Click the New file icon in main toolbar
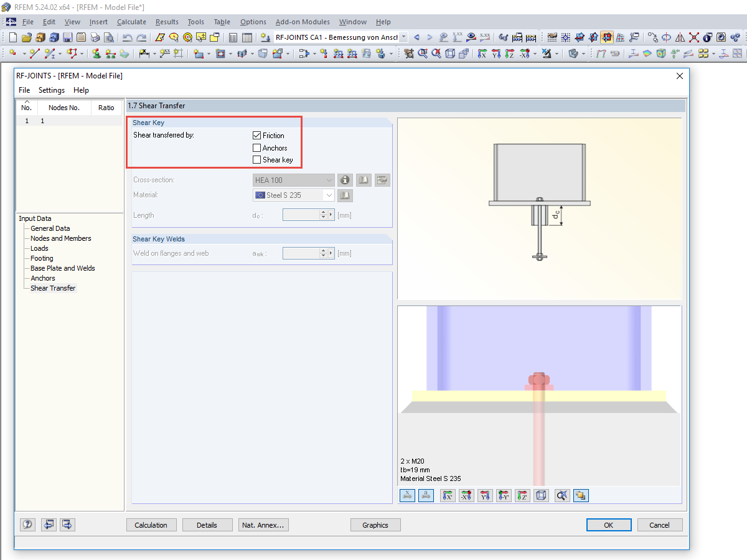The image size is (747, 560). [x=13, y=37]
